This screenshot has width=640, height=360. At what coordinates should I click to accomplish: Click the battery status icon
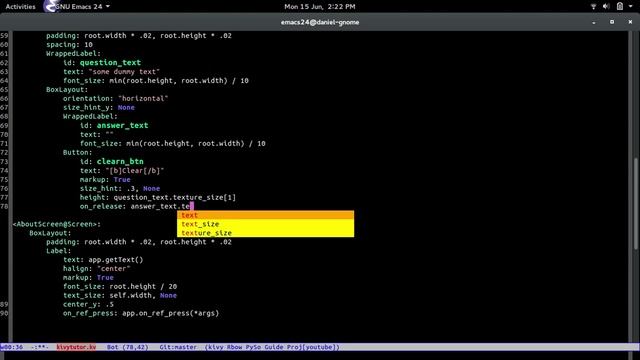point(620,6)
